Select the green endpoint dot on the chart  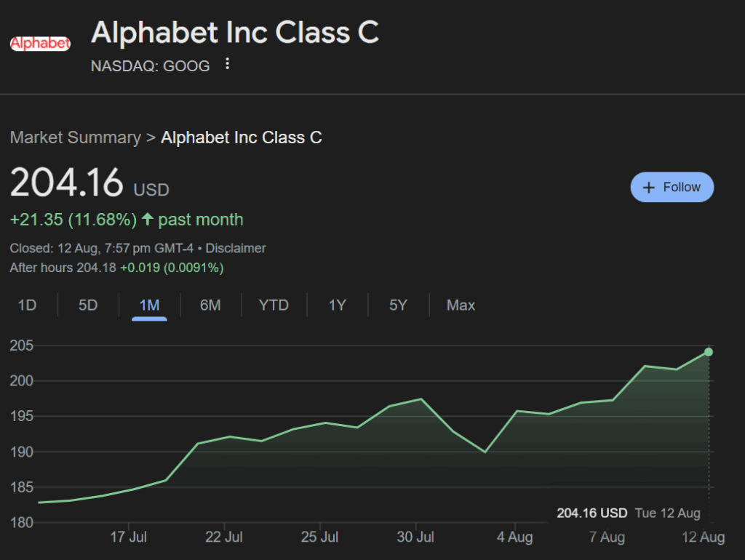tap(708, 353)
